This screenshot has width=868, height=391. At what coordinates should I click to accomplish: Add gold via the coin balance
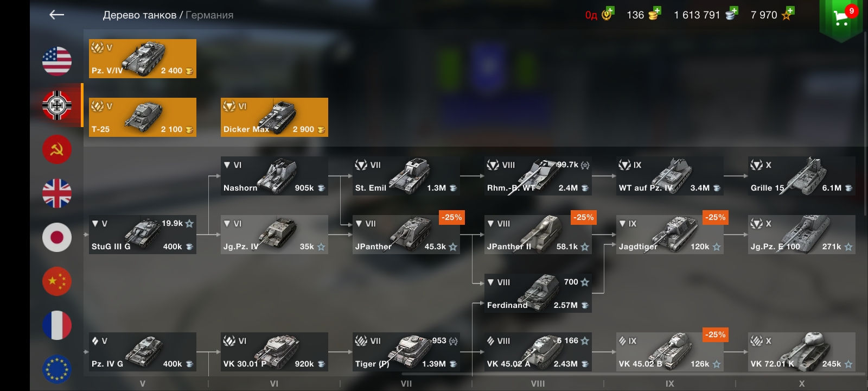pos(643,15)
